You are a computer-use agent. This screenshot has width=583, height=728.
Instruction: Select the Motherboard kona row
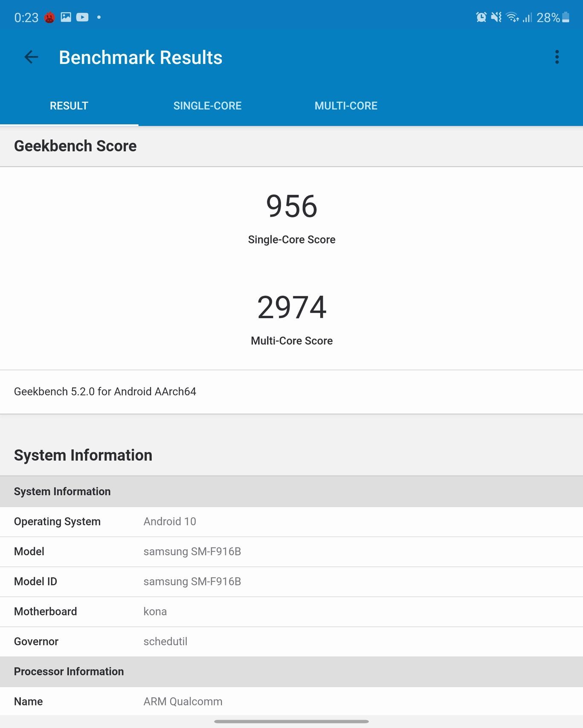(291, 612)
